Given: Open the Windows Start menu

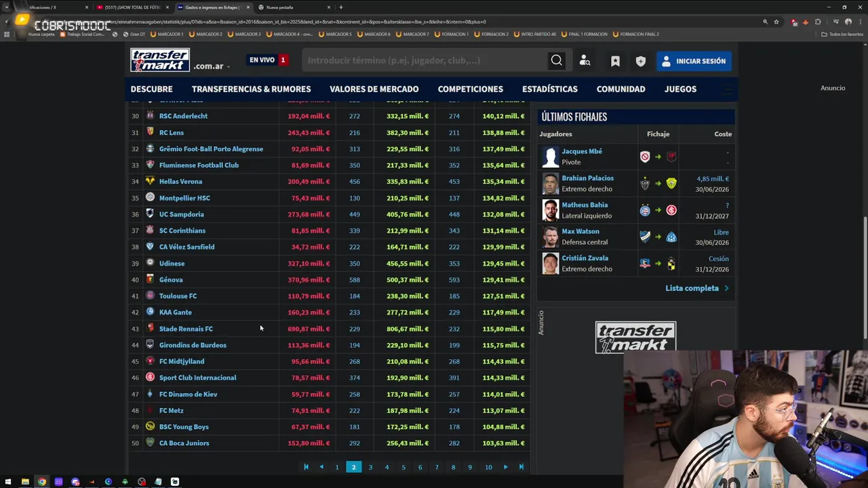Looking at the screenshot, I should click(8, 482).
